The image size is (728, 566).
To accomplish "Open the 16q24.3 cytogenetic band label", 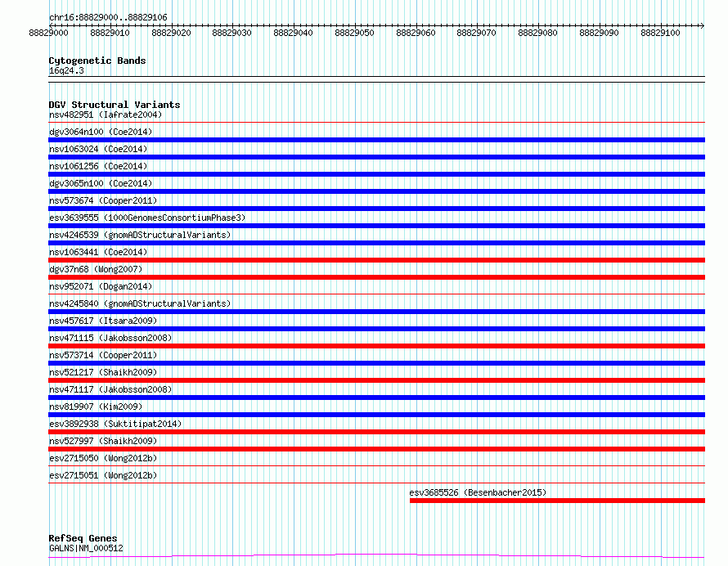I will (66, 70).
